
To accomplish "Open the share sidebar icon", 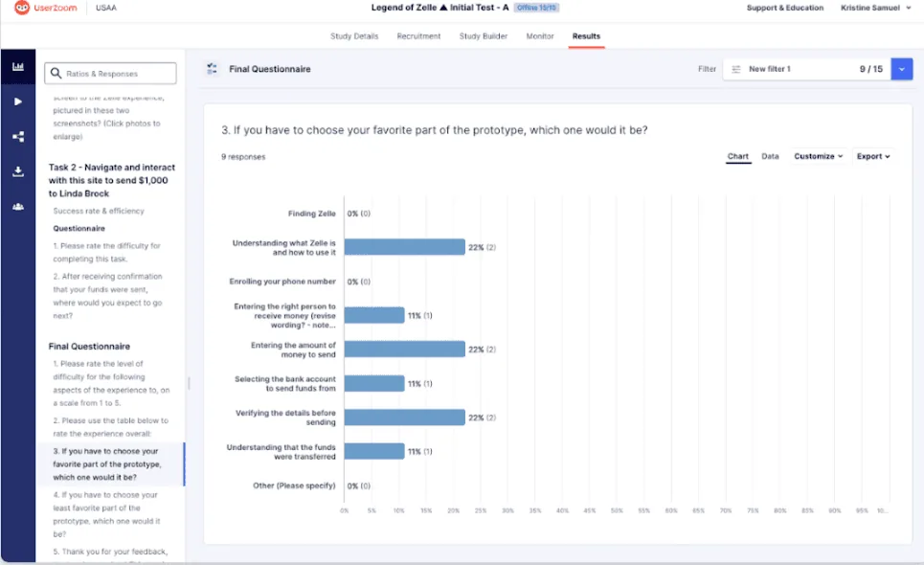I will click(x=18, y=137).
